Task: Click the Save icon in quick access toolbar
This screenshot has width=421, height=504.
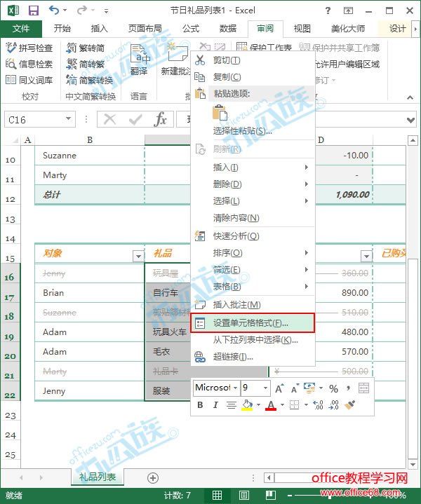Action: coord(33,11)
